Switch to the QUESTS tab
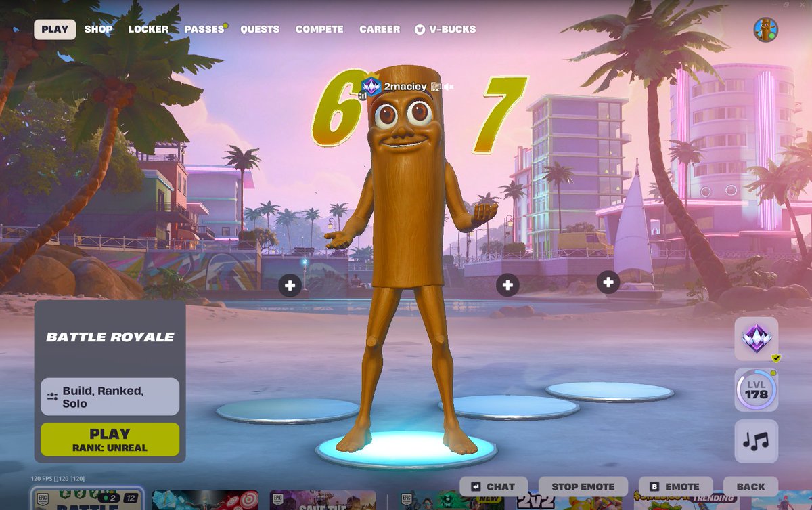Image resolution: width=812 pixels, height=510 pixels. 260,29
